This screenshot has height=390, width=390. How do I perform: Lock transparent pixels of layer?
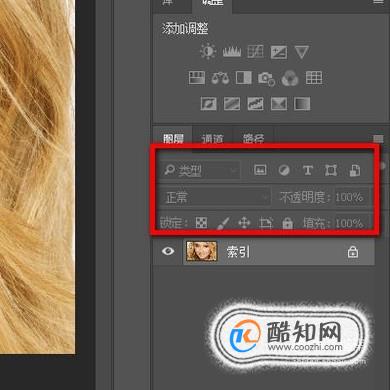(201, 223)
